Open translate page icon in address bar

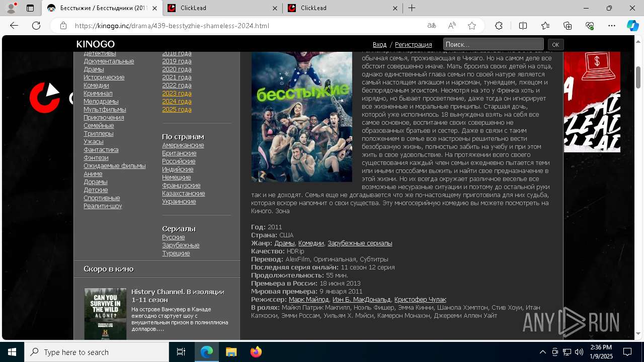click(432, 26)
